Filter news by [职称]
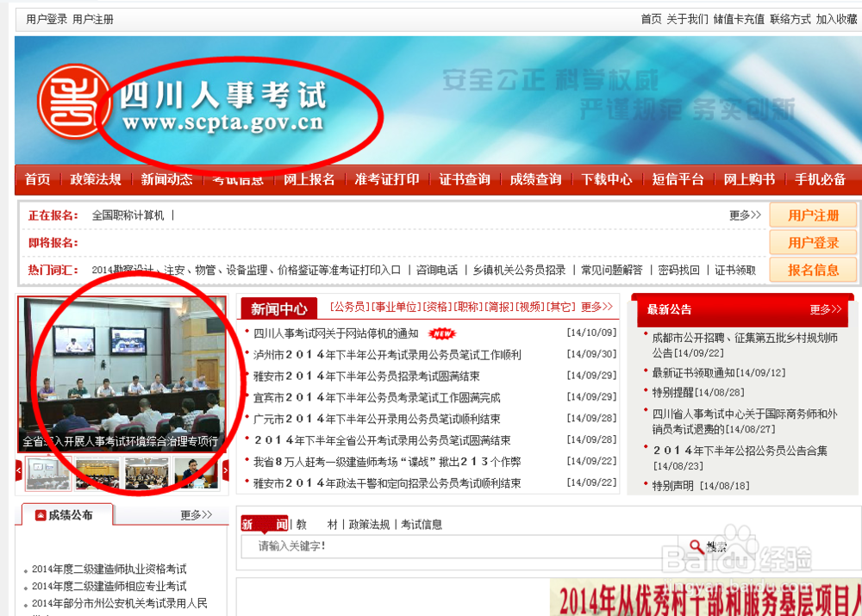 coord(468,307)
